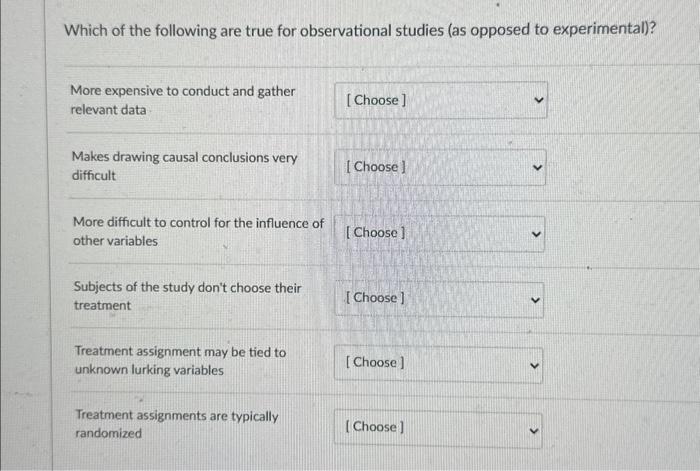The image size is (700, 471).
Task: Click the chevron arrow in 'causal conclusions' row
Action: point(538,167)
